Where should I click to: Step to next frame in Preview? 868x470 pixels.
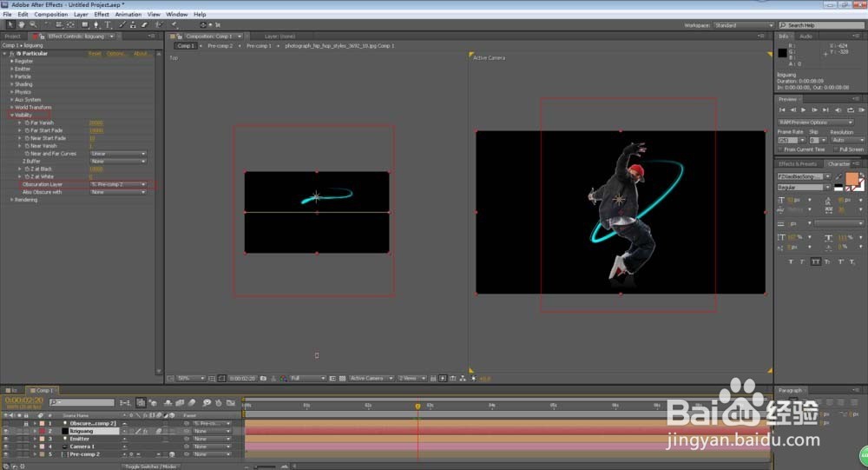815,109
